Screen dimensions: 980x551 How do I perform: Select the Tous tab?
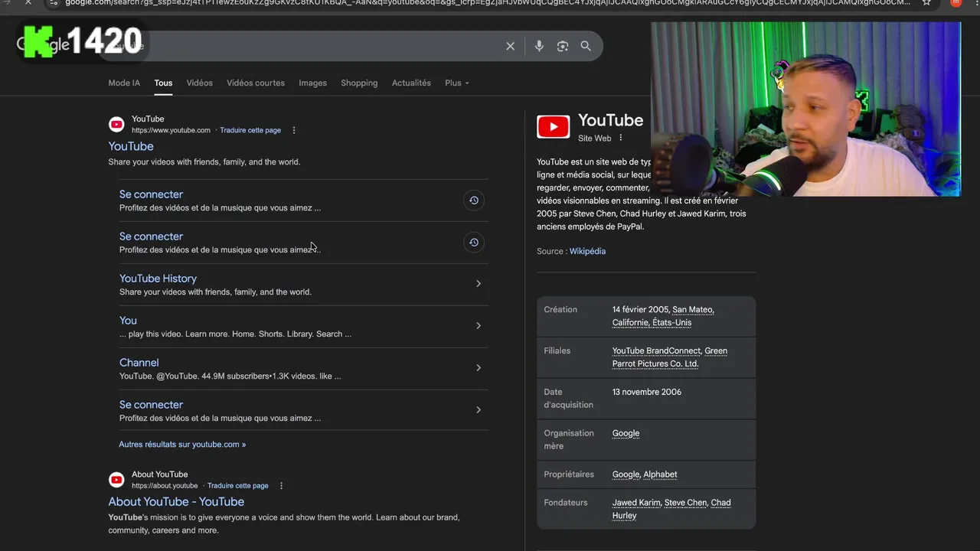(163, 83)
